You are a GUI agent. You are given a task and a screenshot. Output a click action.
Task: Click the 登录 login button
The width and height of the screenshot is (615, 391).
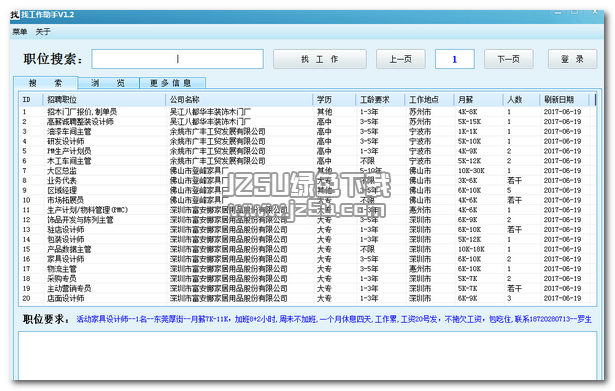point(572,59)
